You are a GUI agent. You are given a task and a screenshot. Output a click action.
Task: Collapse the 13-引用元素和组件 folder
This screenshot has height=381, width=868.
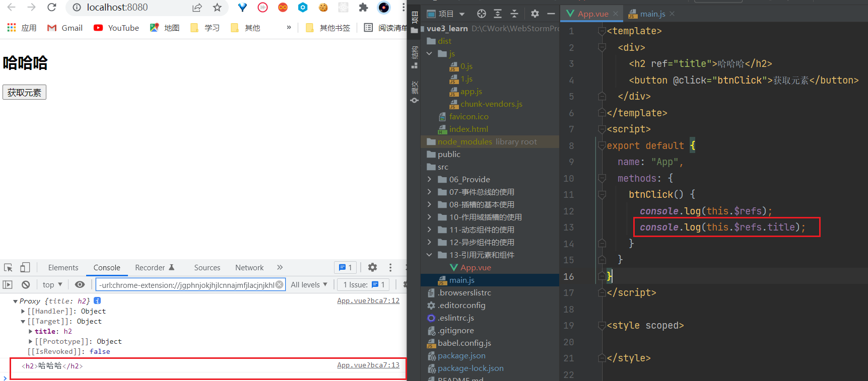click(x=429, y=255)
